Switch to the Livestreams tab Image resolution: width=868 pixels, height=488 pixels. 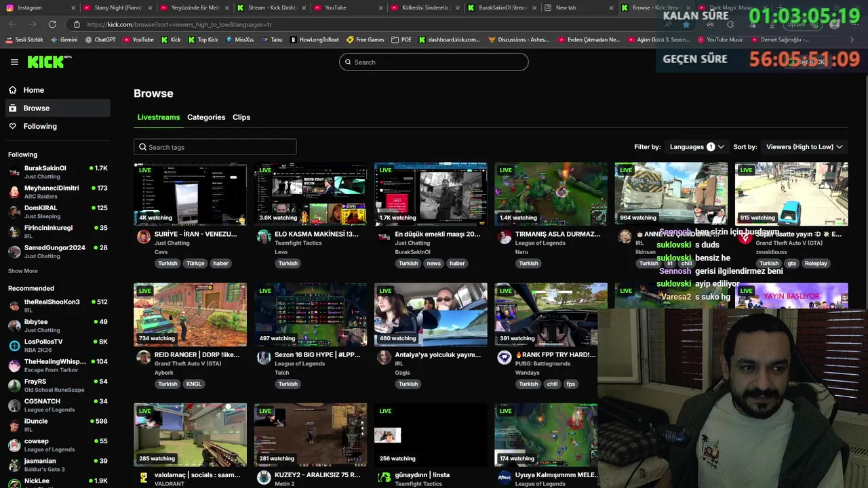point(159,117)
